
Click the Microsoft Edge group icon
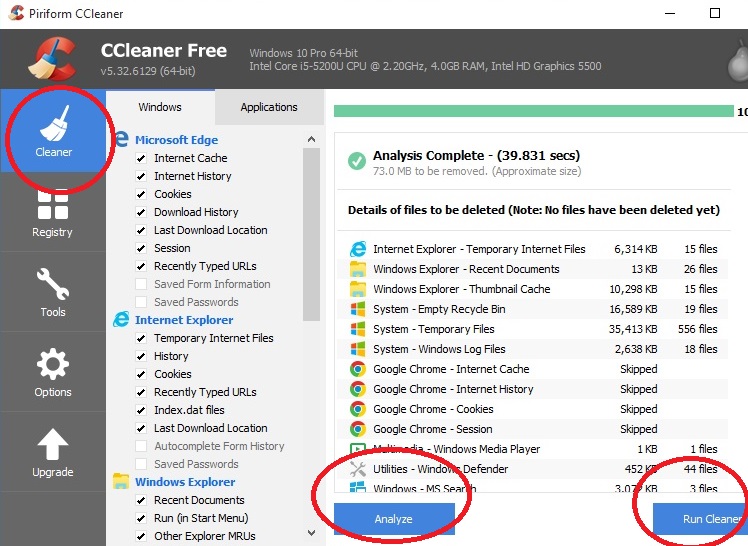coord(122,139)
